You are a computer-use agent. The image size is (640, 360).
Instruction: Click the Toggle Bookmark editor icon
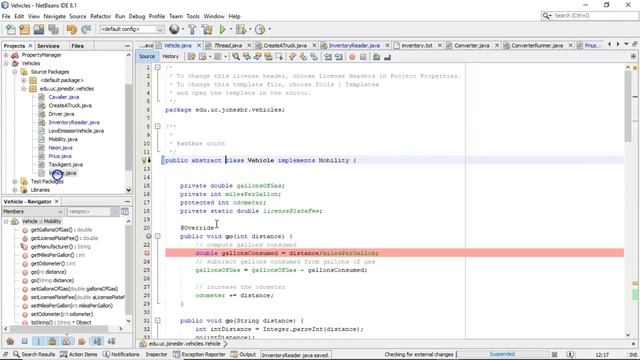[x=314, y=57]
